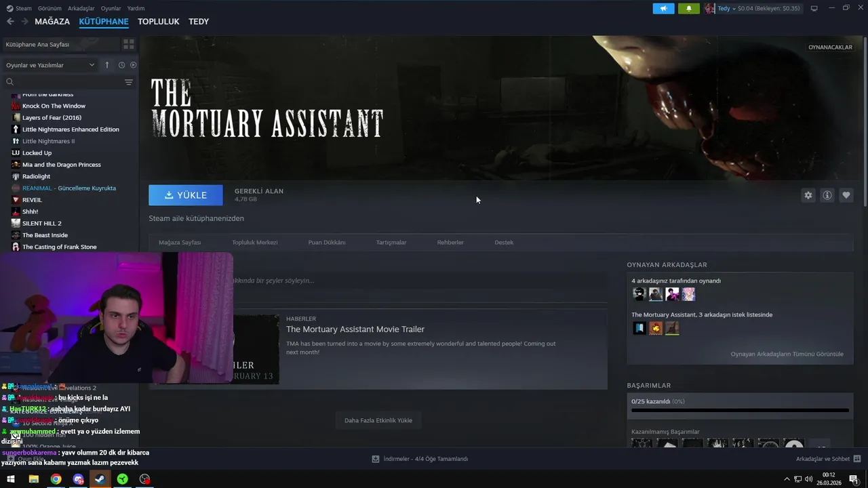Open the Tedy profile avatar

point(709,8)
